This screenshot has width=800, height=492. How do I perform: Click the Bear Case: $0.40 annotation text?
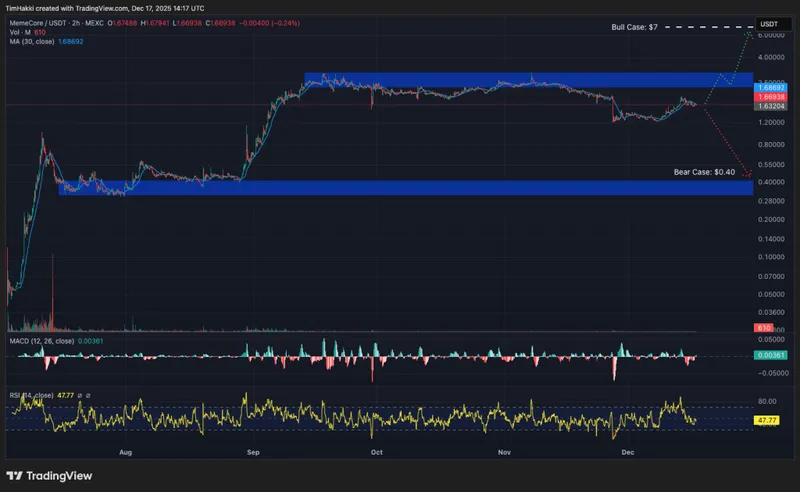click(x=704, y=172)
